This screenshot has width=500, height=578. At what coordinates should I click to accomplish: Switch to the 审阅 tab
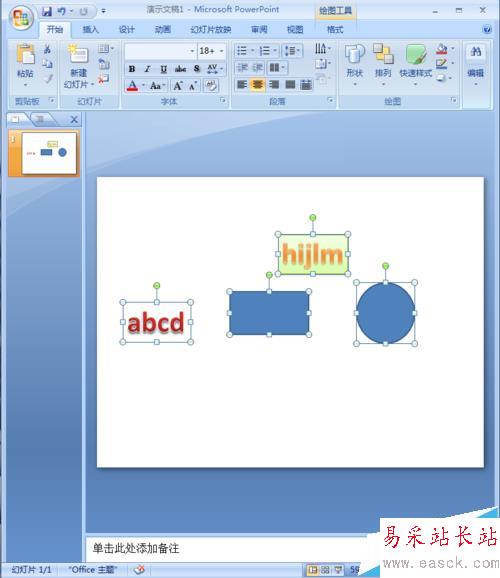click(x=259, y=29)
